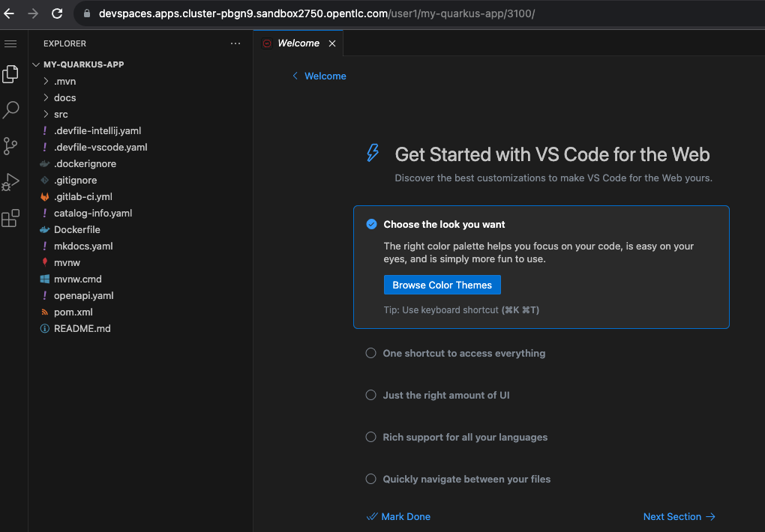Close the Welcome tab

coord(332,43)
